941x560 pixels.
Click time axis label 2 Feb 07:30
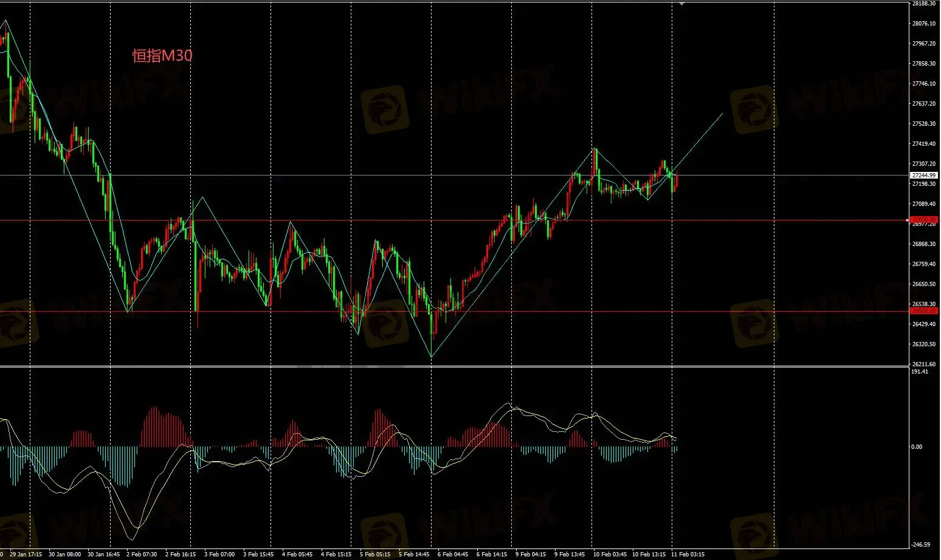point(142,555)
